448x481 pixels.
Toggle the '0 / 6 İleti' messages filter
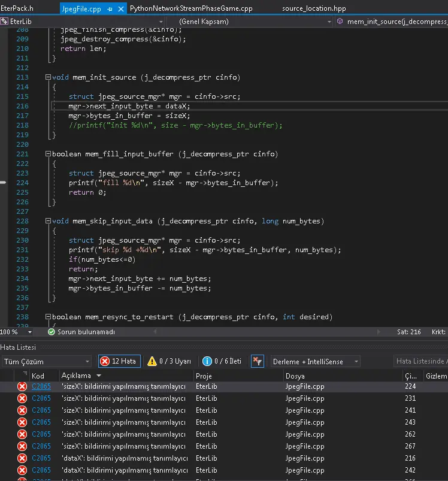tap(222, 361)
